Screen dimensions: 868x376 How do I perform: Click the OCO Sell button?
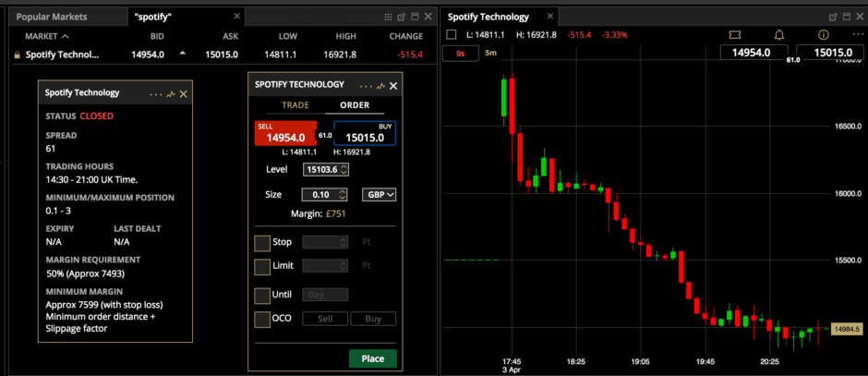tap(325, 319)
